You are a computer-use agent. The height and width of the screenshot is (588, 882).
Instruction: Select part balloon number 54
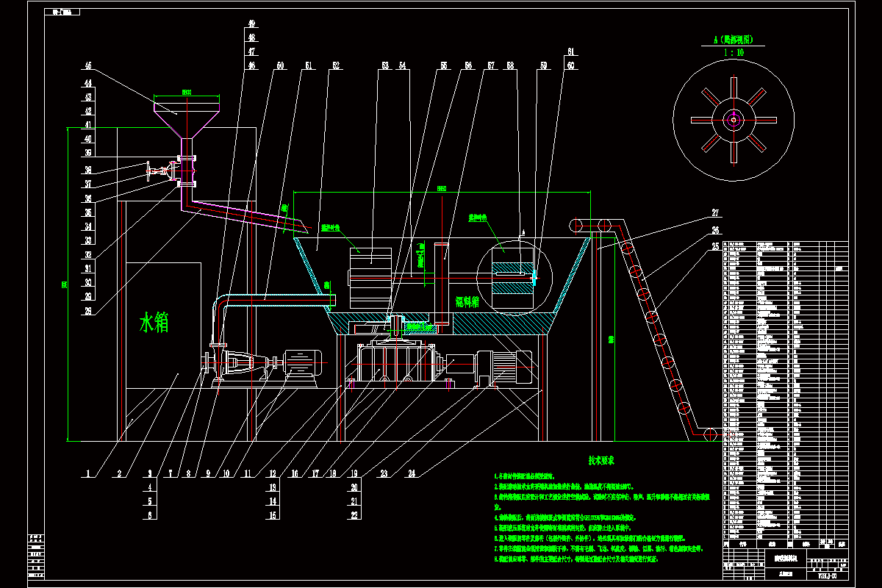pos(402,66)
